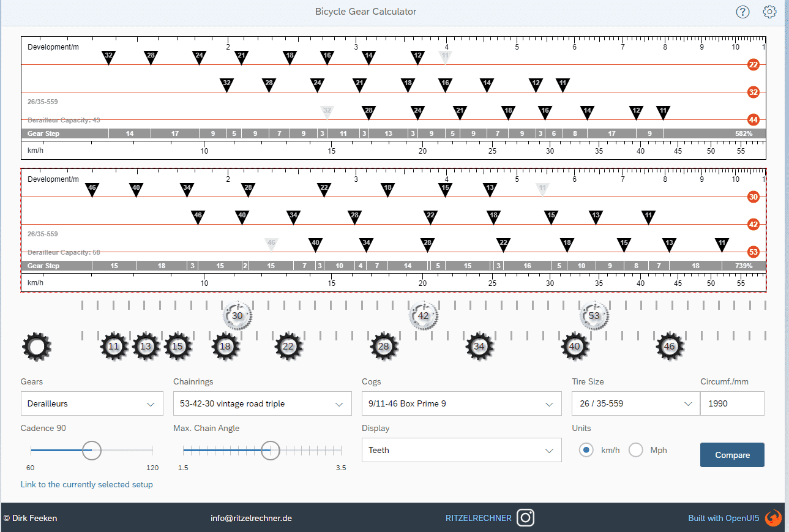Screen dimensions: 789x532
Task: Open the Display Teeth dropdown
Action: pyautogui.click(x=462, y=450)
